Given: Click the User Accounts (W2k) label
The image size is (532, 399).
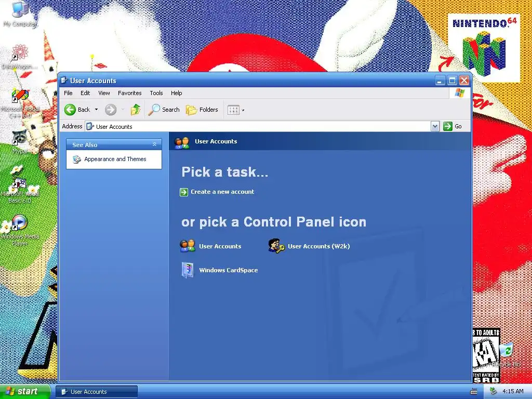Looking at the screenshot, I should (x=318, y=246).
